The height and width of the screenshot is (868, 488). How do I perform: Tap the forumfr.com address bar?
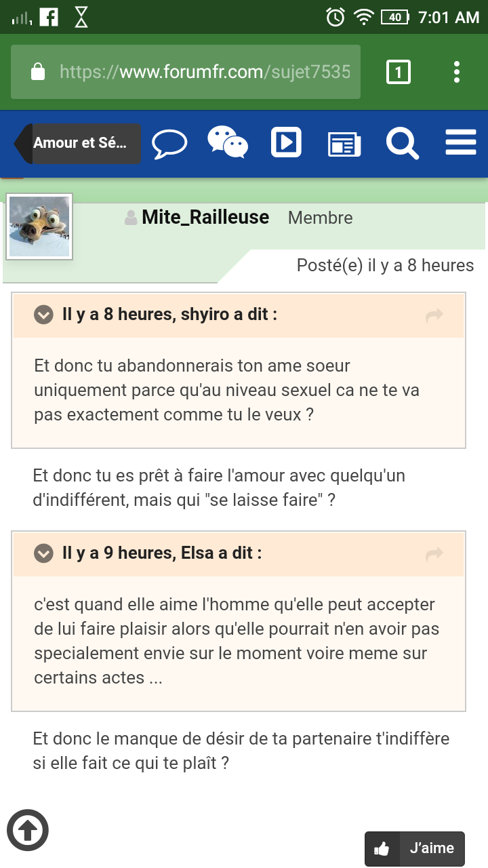coord(203,72)
